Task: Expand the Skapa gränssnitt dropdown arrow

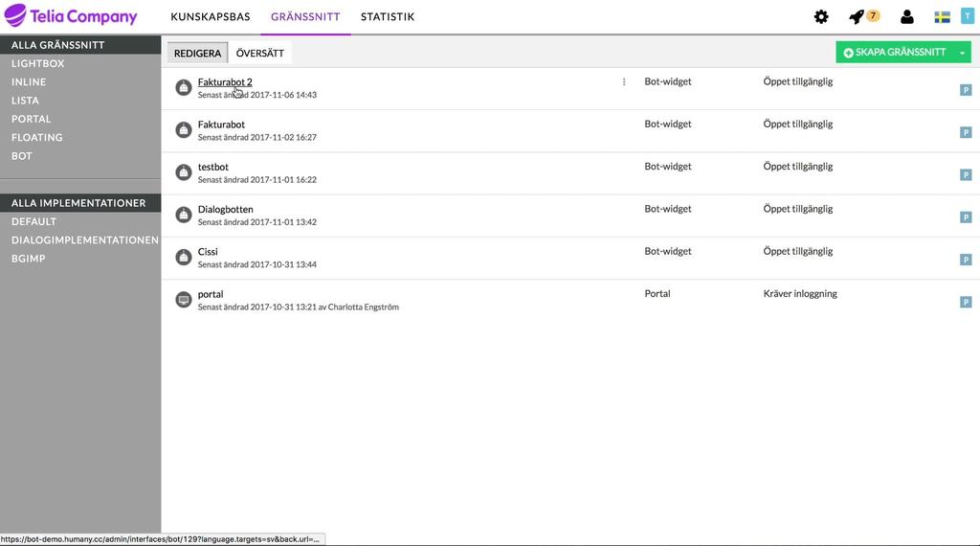Action: point(963,53)
